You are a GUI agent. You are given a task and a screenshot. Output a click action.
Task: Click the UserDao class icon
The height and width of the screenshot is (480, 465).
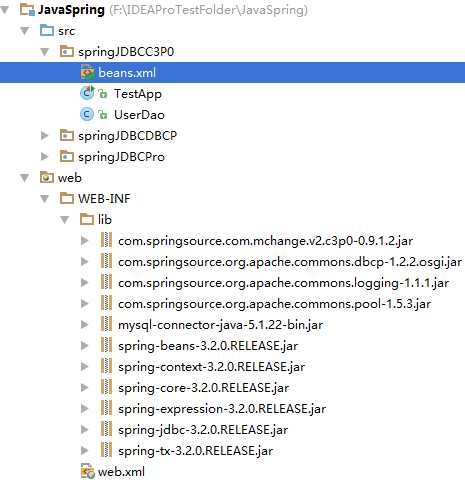click(x=87, y=114)
